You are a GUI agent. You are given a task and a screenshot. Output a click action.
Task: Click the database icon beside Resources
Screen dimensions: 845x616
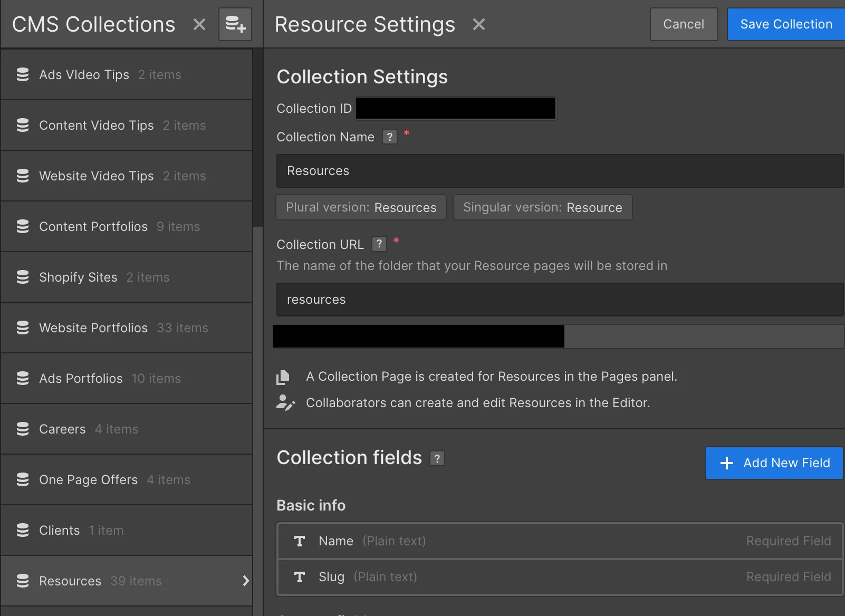[23, 581]
